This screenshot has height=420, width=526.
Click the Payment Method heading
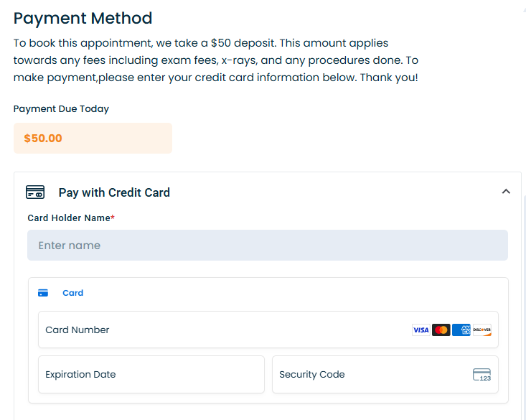(83, 19)
